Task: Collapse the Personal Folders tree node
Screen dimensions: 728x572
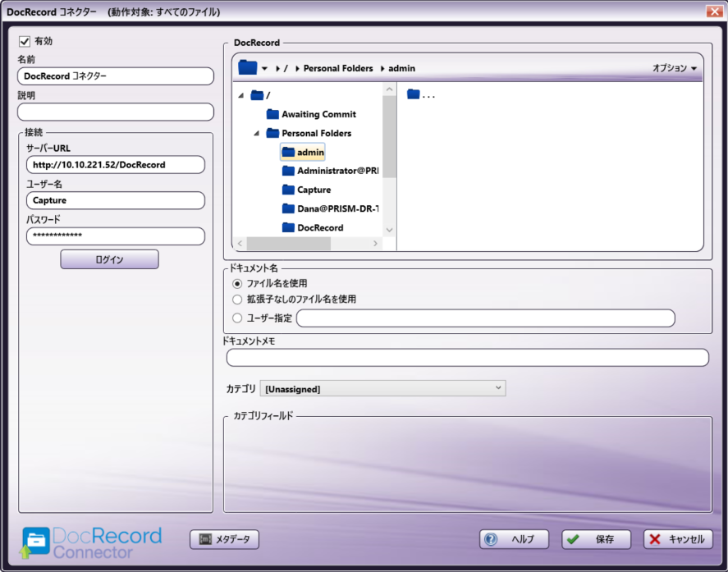Action: 256,134
